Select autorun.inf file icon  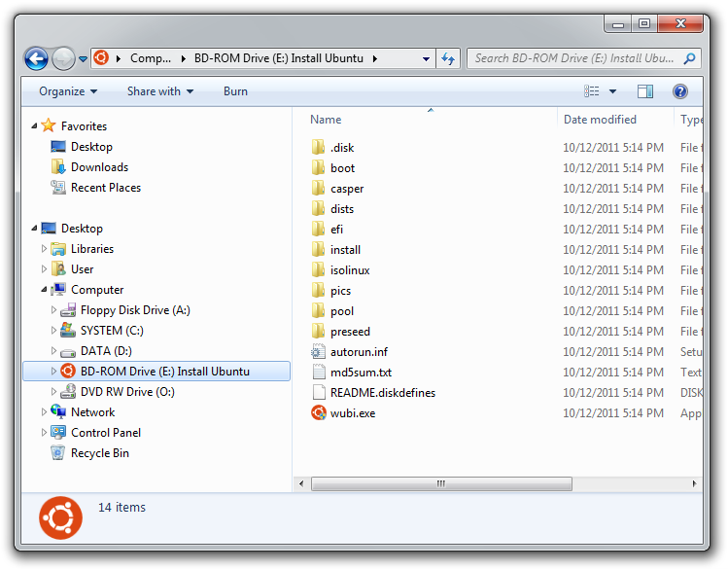click(318, 352)
